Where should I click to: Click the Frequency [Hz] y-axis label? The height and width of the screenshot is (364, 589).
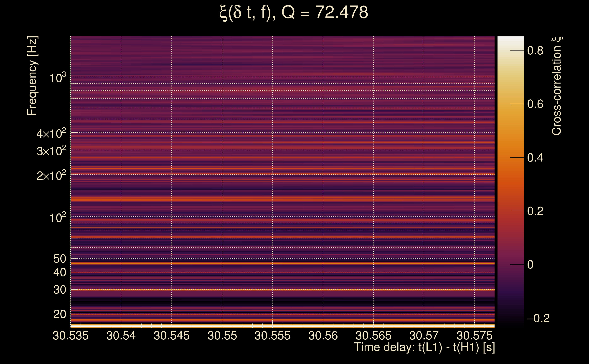tap(32, 76)
